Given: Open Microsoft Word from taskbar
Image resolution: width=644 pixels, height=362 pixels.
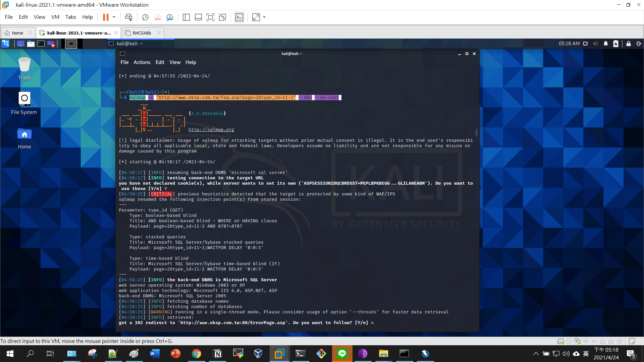Looking at the screenshot, I should pos(155,354).
